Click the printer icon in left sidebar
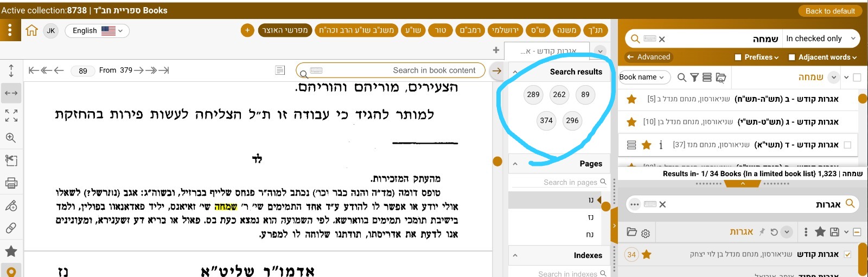The width and height of the screenshot is (868, 277). 11,183
